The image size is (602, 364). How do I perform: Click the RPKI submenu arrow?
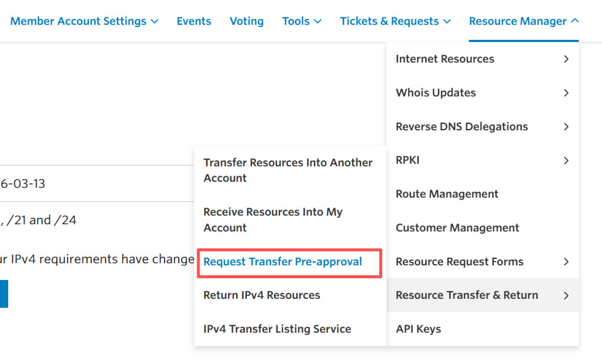(x=566, y=160)
